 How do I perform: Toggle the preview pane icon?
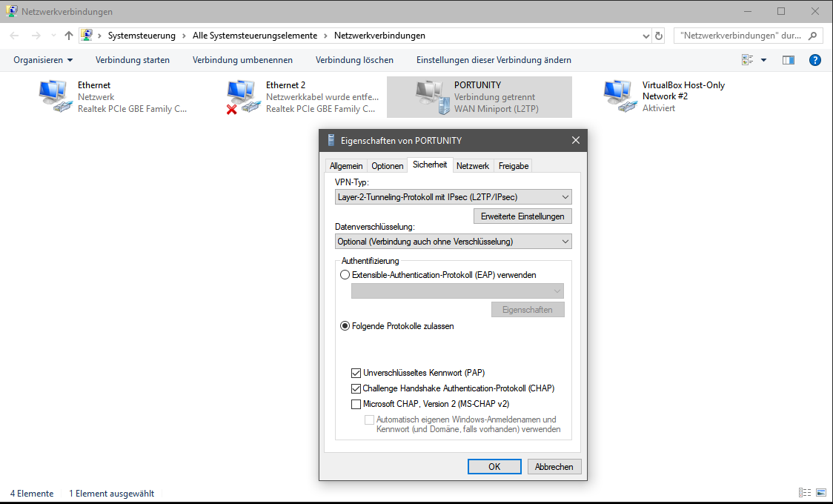coord(789,60)
